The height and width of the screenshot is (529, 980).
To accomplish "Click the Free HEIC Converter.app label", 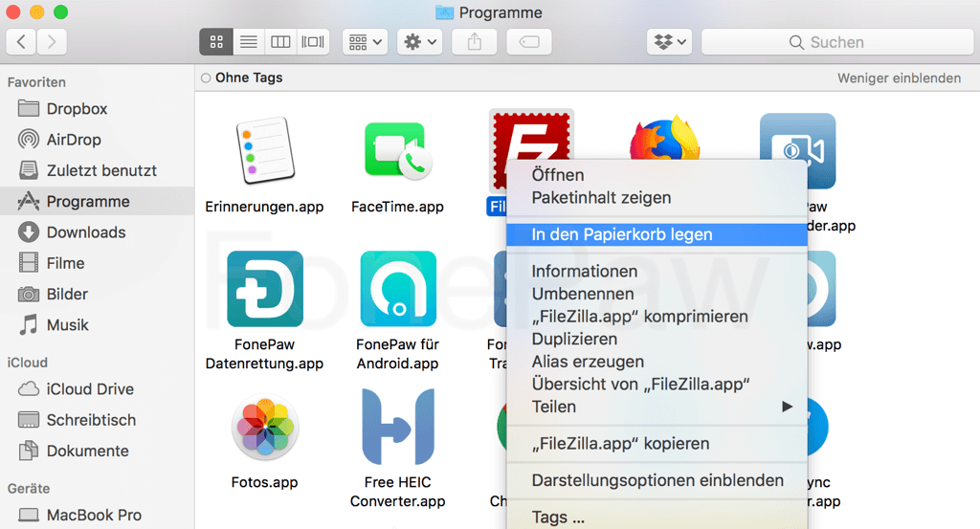I will 397,492.
